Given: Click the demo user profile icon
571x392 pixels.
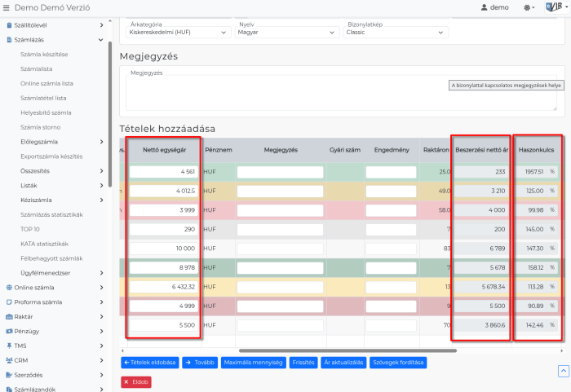Looking at the screenshot, I should tap(484, 7).
